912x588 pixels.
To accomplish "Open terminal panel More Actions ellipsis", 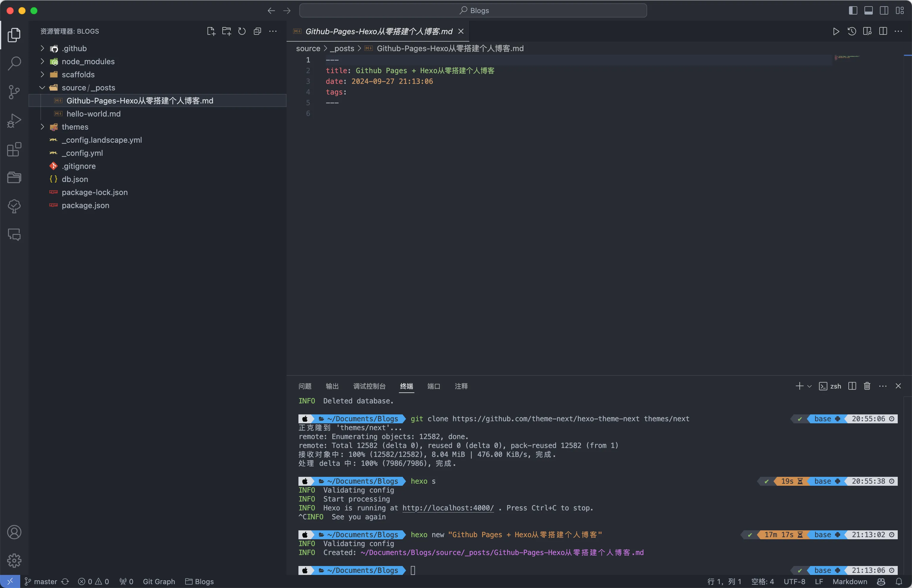I will [883, 386].
